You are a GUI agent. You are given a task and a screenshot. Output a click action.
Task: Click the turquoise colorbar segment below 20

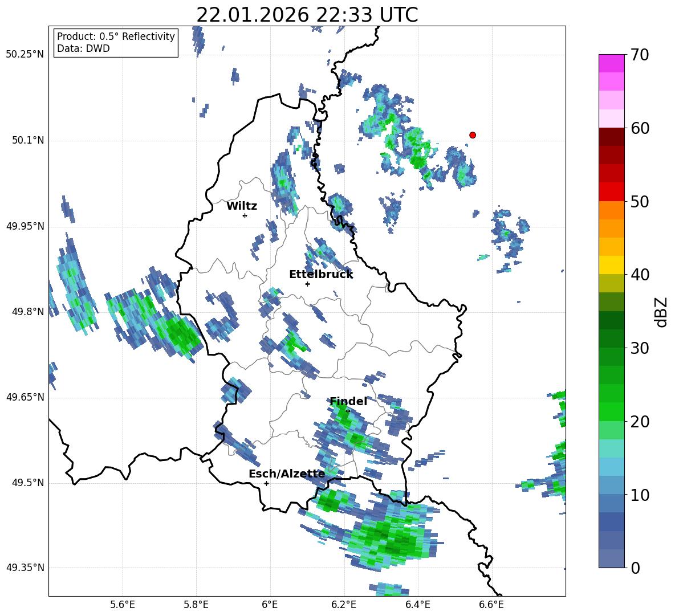click(x=611, y=448)
